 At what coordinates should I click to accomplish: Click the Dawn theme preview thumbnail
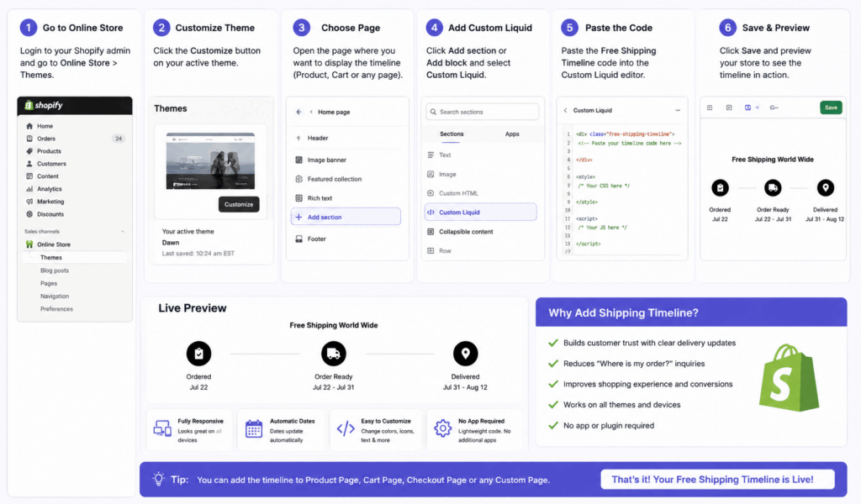click(210, 161)
